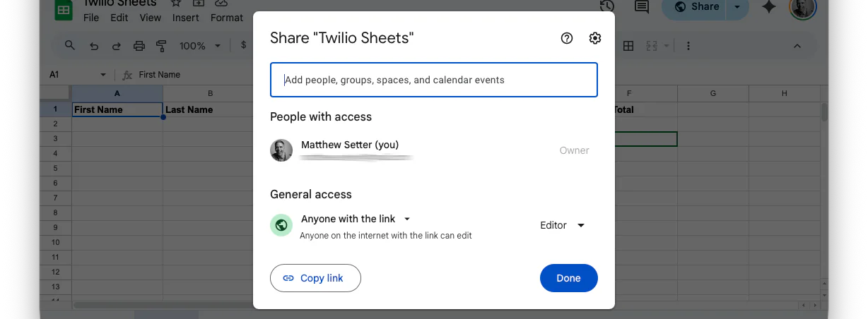
Task: Activate the paint format tool
Action: click(x=161, y=46)
